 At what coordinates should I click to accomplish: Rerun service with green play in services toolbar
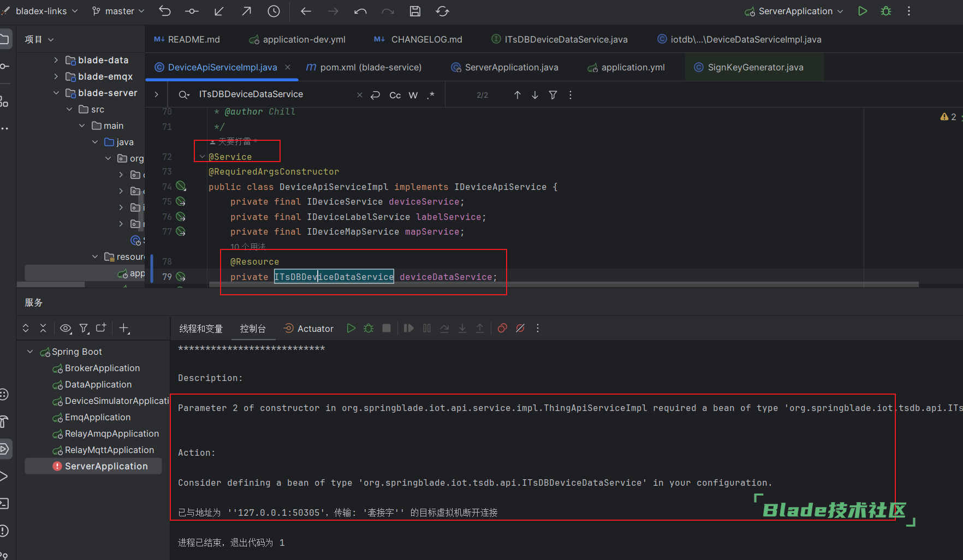351,328
